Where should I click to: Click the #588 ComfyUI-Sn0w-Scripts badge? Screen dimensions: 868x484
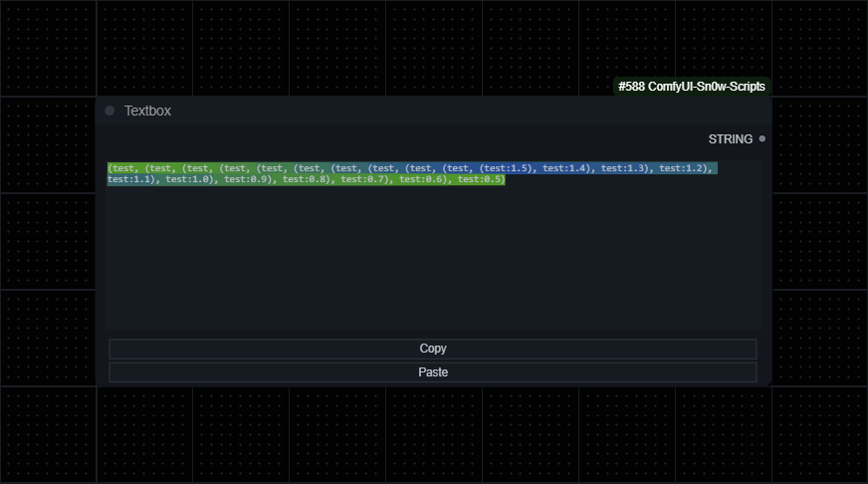pyautogui.click(x=692, y=87)
